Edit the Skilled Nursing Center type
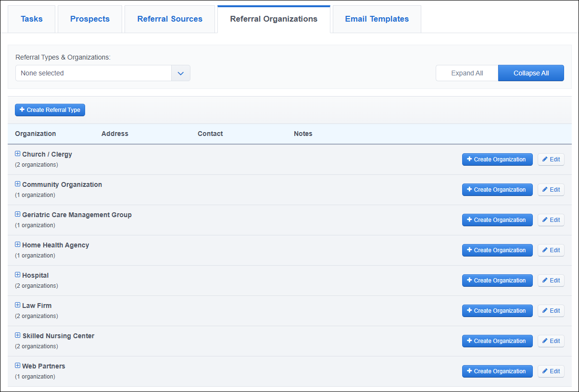The height and width of the screenshot is (392, 579). pos(551,341)
